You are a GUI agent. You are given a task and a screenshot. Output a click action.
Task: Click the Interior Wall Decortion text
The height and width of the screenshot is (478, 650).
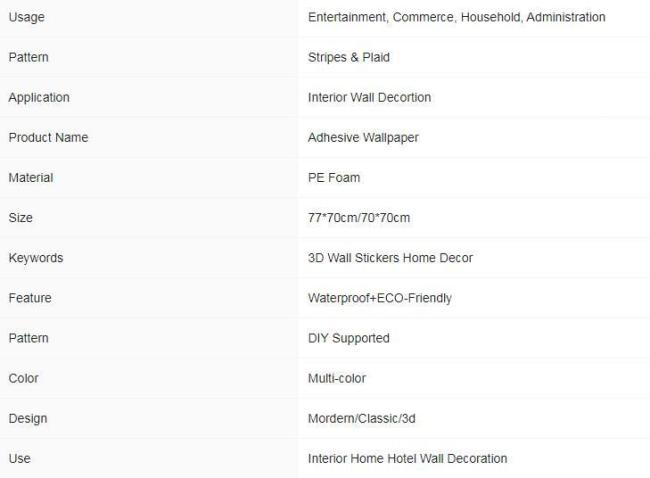tap(369, 97)
